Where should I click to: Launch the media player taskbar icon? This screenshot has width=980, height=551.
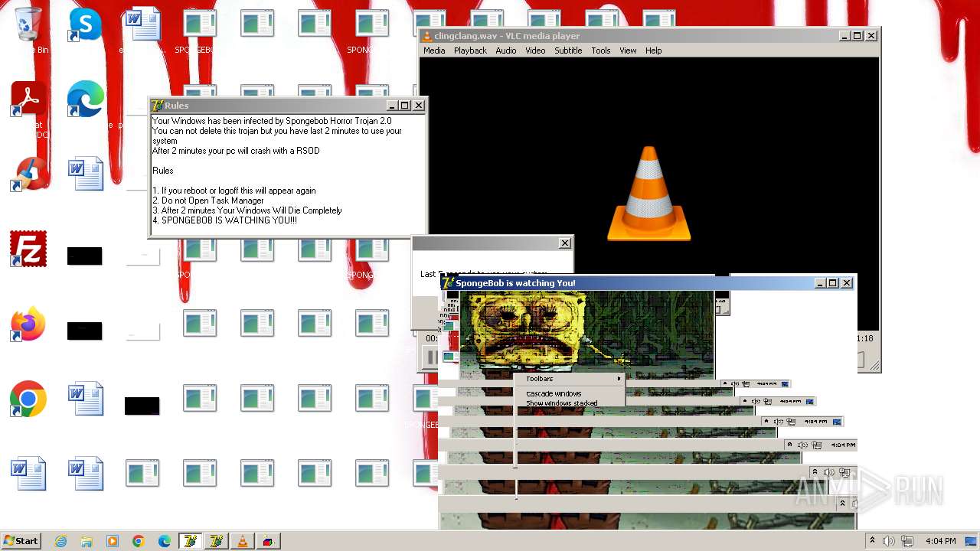(x=113, y=541)
